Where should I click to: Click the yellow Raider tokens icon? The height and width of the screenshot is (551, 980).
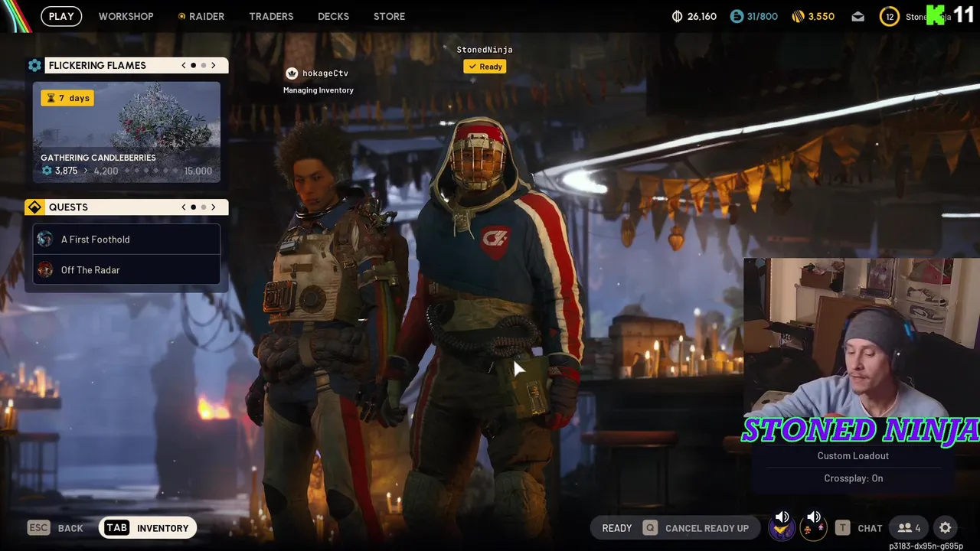798,16
